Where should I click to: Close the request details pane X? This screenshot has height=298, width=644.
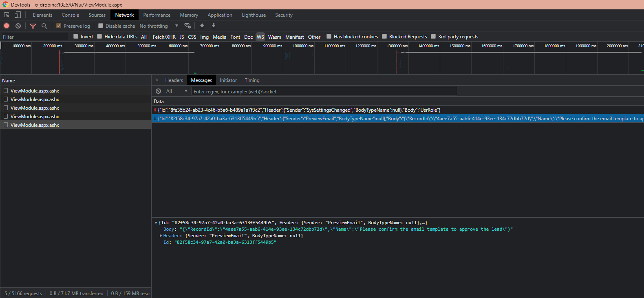coord(157,80)
